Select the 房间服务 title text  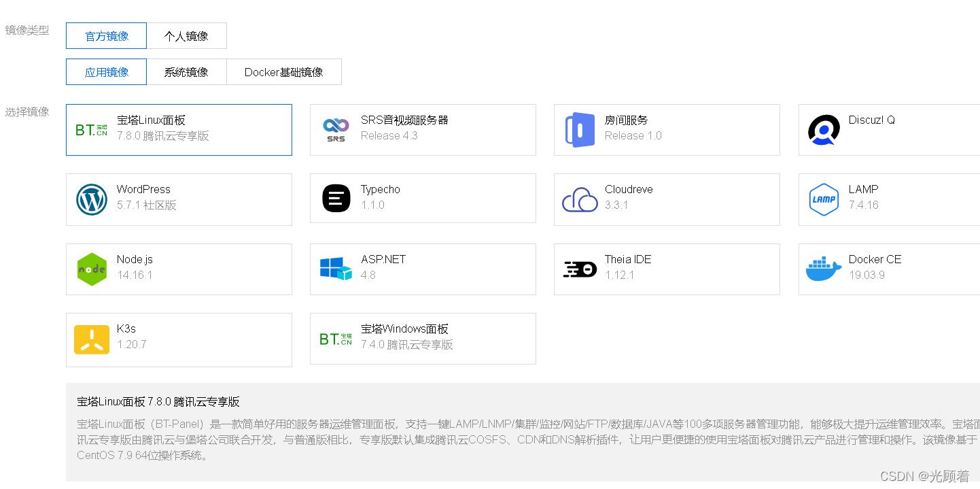pos(626,120)
